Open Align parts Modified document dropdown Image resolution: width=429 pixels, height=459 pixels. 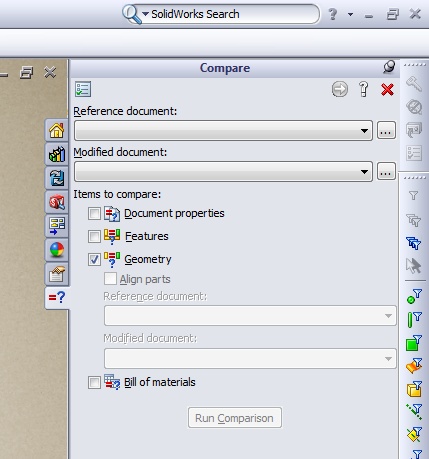coord(250,359)
